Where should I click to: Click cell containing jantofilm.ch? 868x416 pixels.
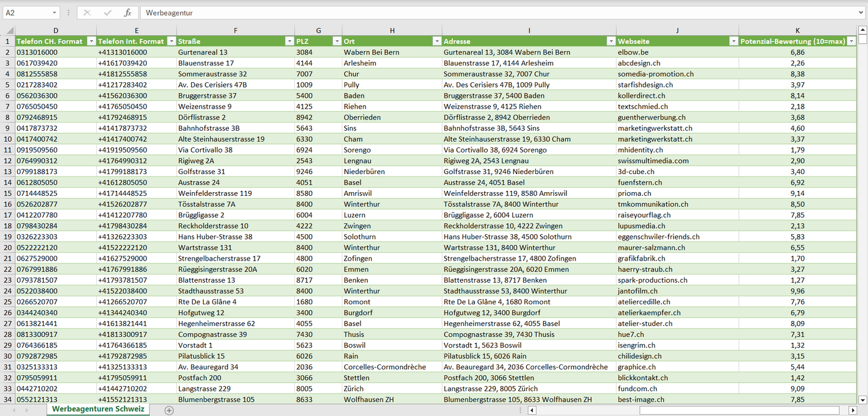tap(637, 291)
